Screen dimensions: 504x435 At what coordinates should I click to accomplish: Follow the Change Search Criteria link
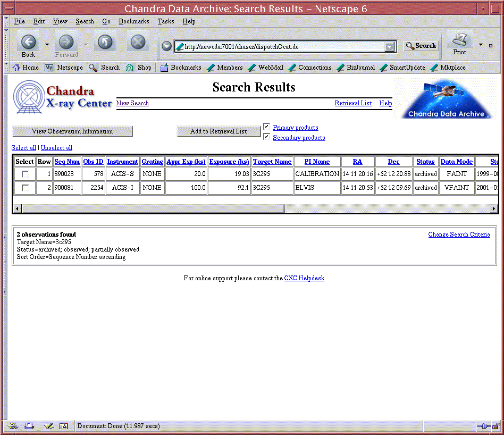pos(459,235)
